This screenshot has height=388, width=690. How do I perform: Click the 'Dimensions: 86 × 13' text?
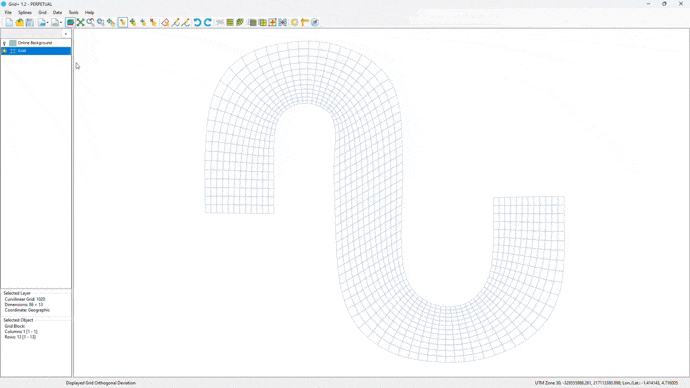click(x=24, y=304)
